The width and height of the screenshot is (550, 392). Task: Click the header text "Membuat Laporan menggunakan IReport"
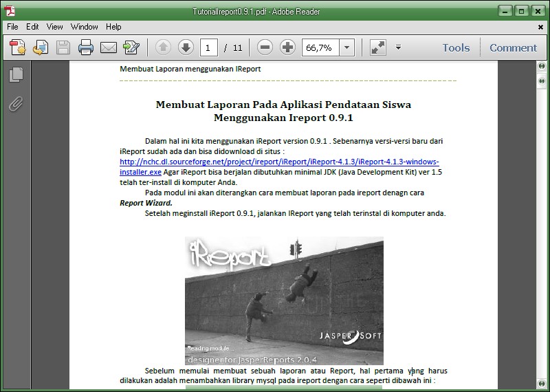click(190, 69)
